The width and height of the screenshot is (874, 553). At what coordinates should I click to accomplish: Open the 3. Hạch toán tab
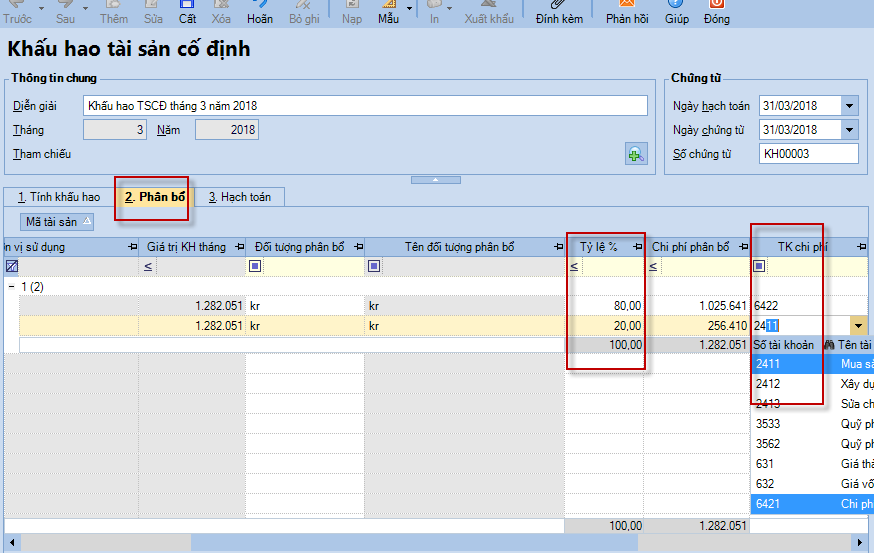coord(240,197)
